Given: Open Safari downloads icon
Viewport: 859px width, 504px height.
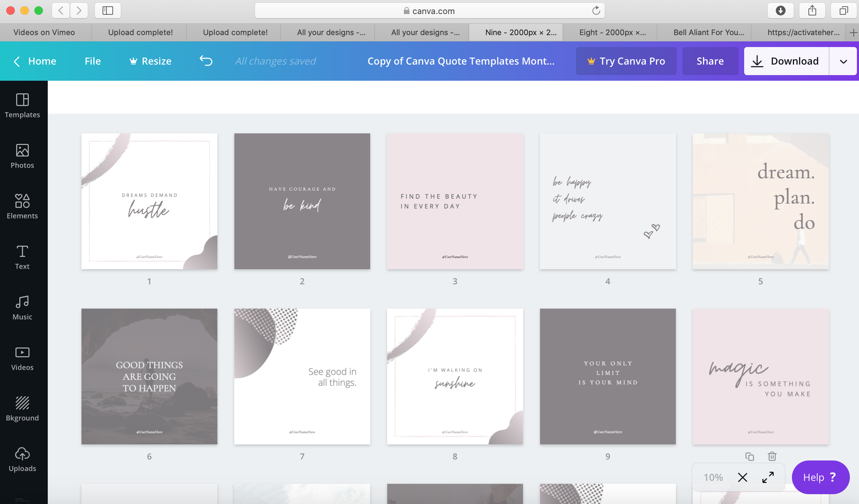Looking at the screenshot, I should [x=780, y=11].
